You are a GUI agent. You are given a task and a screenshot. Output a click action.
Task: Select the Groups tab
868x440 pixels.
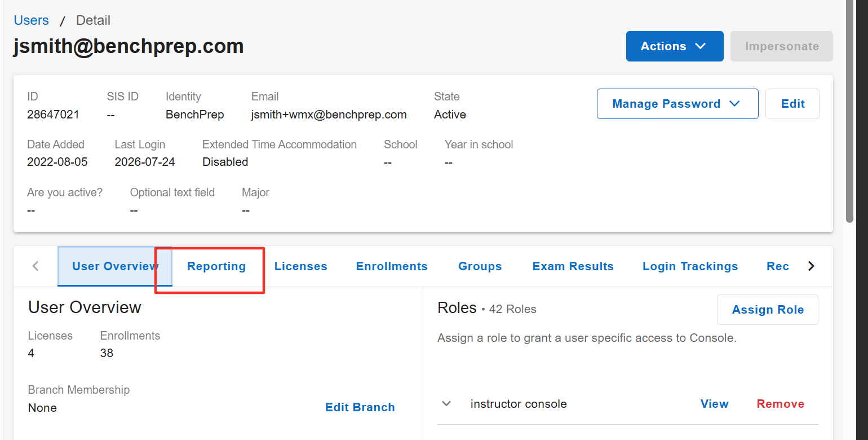480,266
